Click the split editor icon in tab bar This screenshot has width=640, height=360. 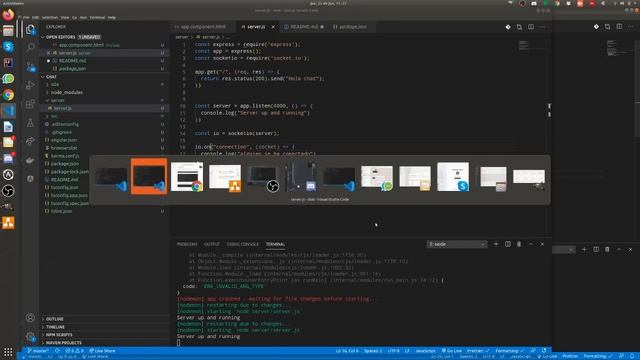[x=531, y=27]
